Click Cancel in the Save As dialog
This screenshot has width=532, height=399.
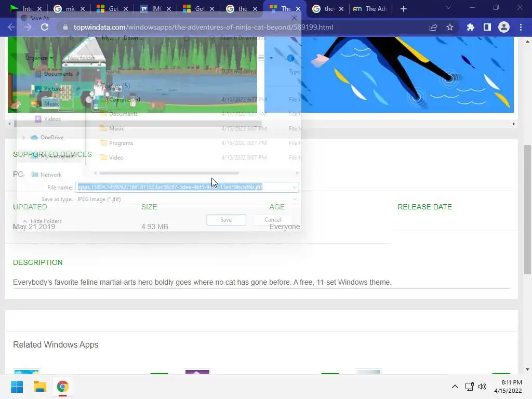(x=273, y=220)
